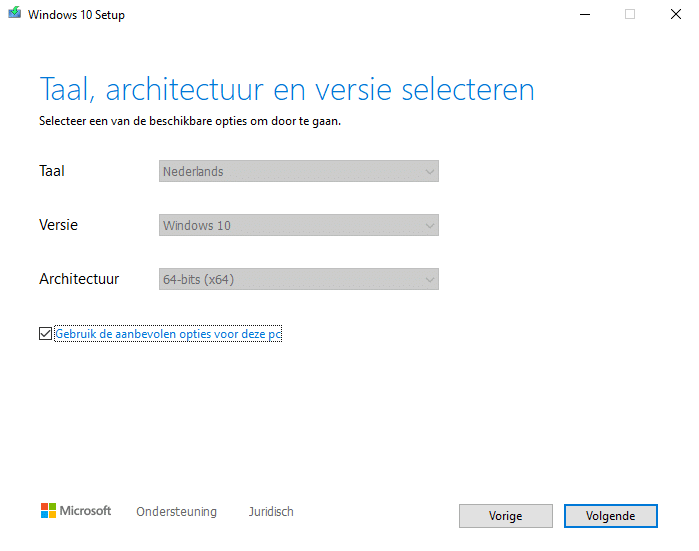699x551 pixels.
Task: Open the Taal dropdown showing Nederlands
Action: 299,171
